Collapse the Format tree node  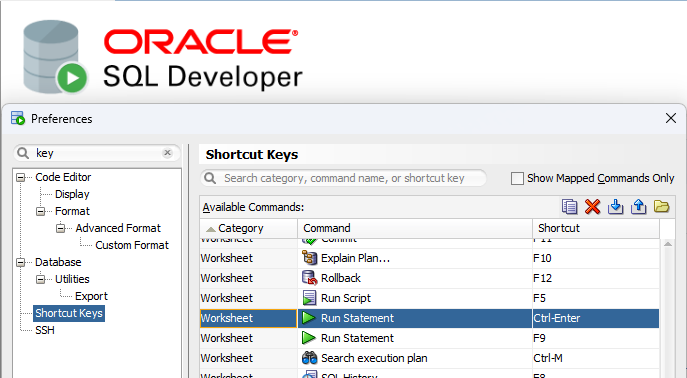point(40,212)
